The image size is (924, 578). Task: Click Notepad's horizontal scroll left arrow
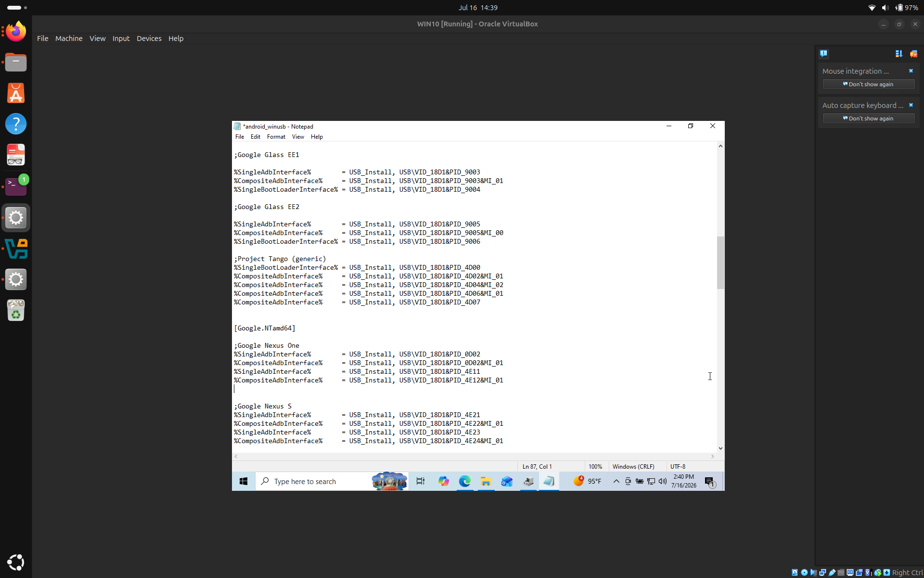point(236,456)
